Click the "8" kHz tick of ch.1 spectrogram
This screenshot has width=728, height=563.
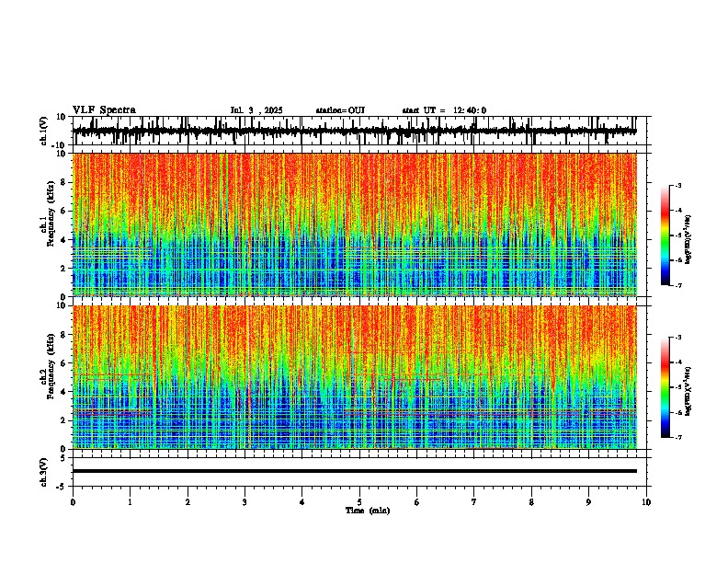(63, 182)
